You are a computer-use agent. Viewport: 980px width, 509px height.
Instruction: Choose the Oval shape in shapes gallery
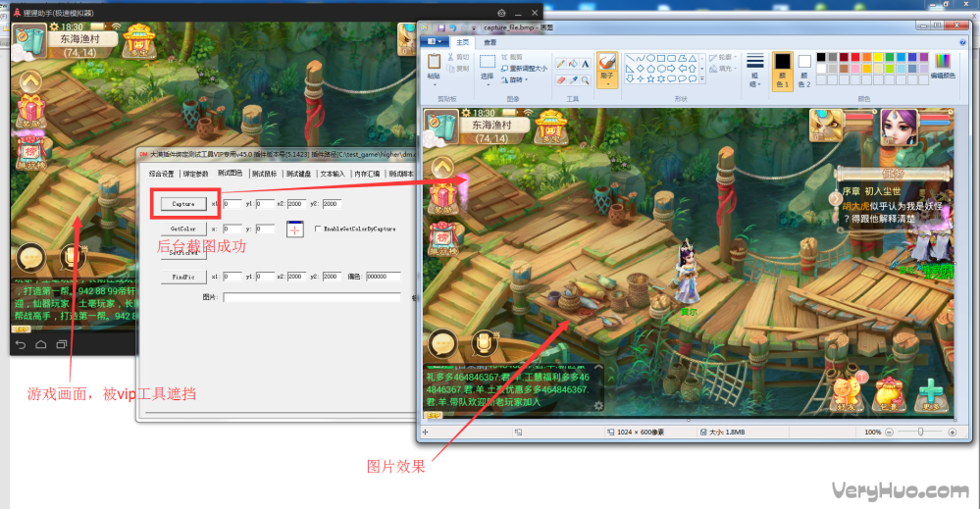650,59
